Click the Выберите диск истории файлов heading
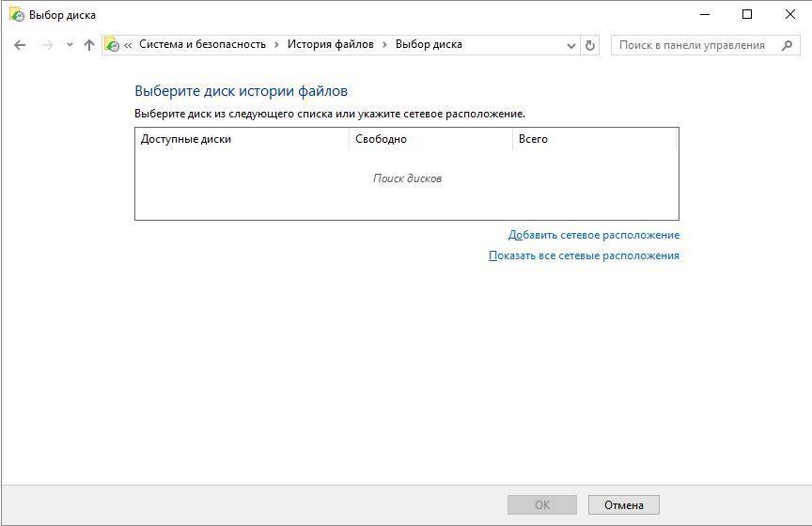812x526 pixels. pos(241,91)
